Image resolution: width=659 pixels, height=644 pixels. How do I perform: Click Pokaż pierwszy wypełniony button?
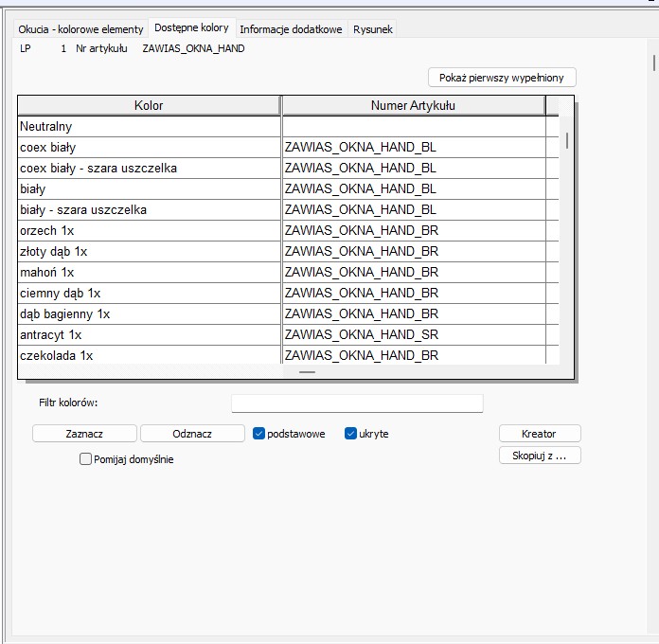pyautogui.click(x=502, y=78)
